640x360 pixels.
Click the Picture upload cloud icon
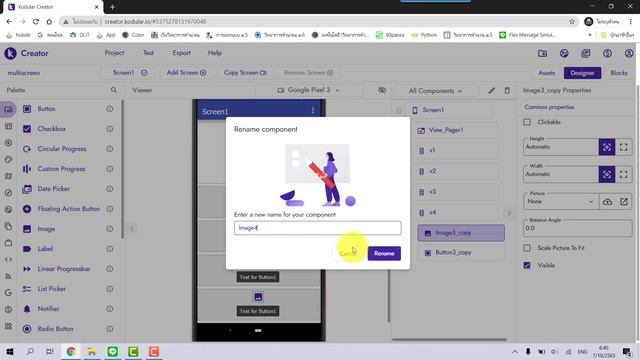pos(607,202)
